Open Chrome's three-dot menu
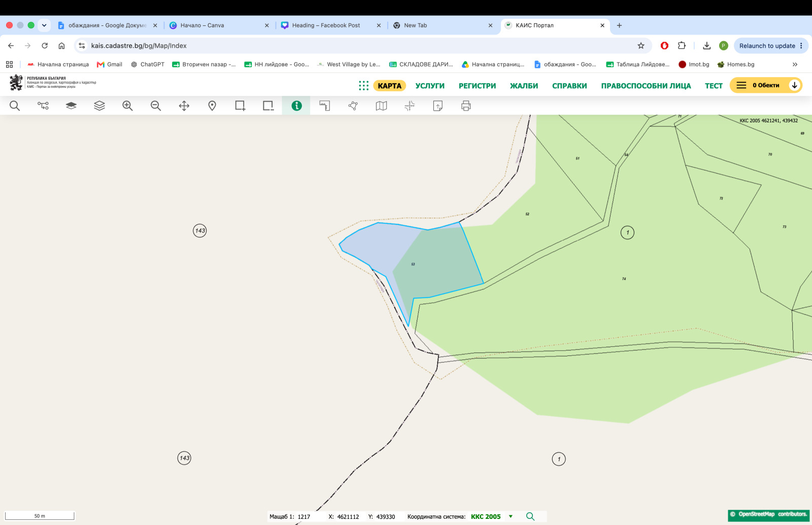 (x=801, y=46)
